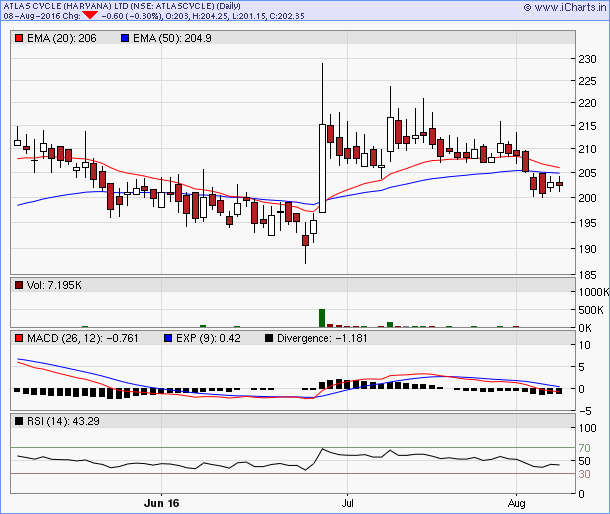Click the RSI peak near the 70 line

[x=322, y=449]
